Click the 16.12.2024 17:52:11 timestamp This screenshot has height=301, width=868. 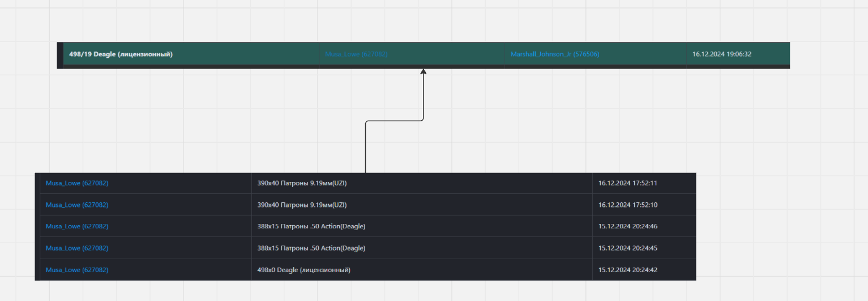coord(627,183)
